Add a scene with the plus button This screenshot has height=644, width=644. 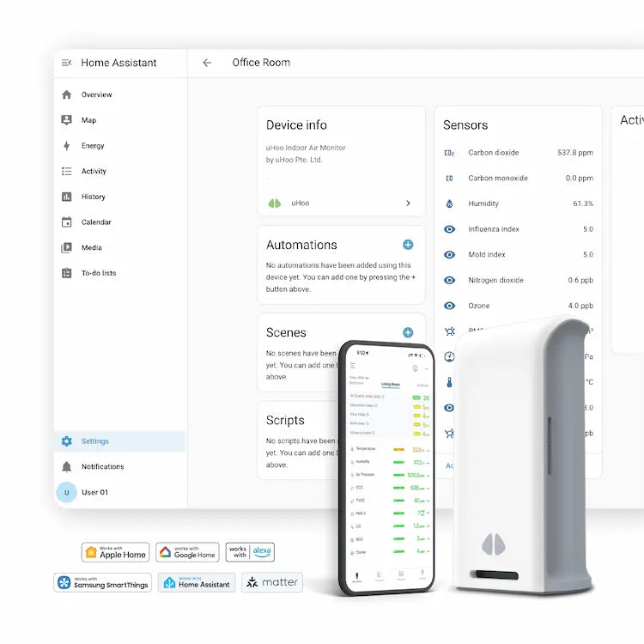click(x=408, y=332)
